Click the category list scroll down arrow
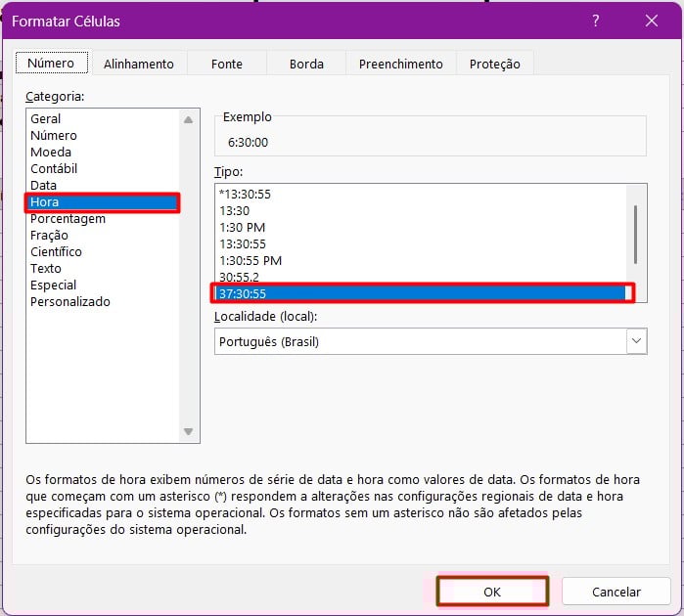 [x=189, y=431]
